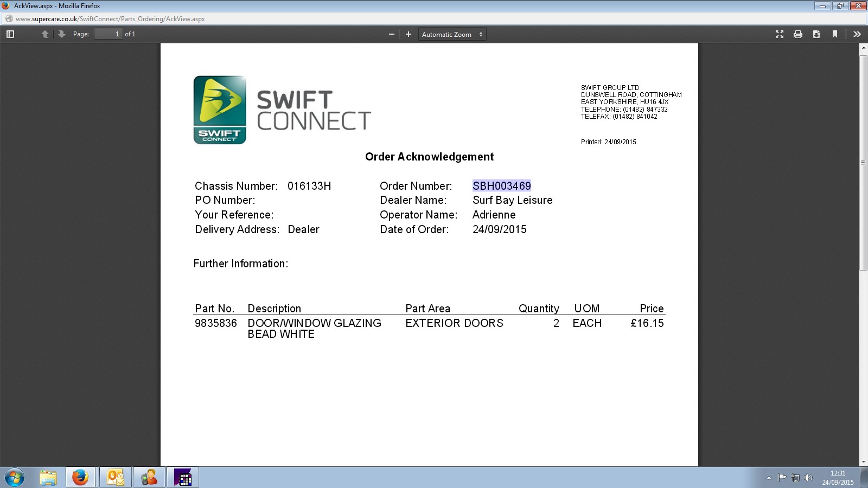Image resolution: width=868 pixels, height=488 pixels.
Task: Go to previous page arrow
Action: coord(45,34)
